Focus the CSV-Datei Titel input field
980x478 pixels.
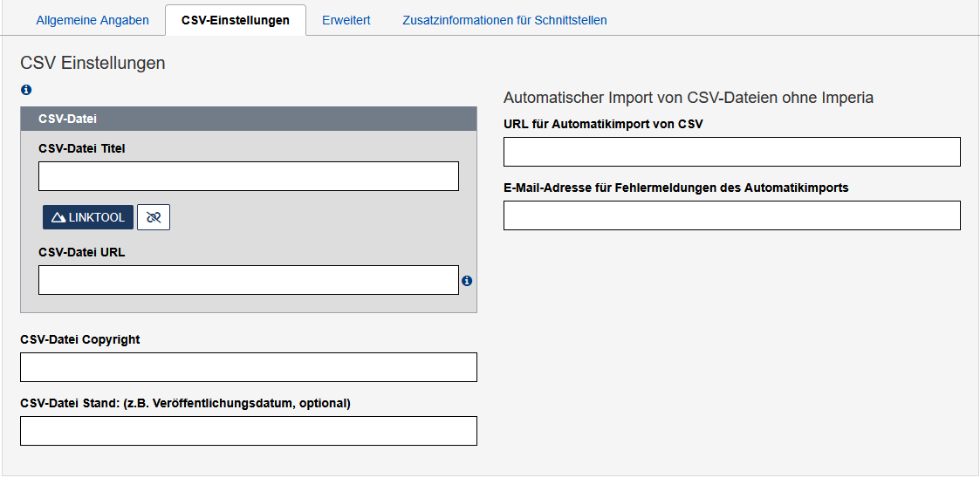coord(249,176)
